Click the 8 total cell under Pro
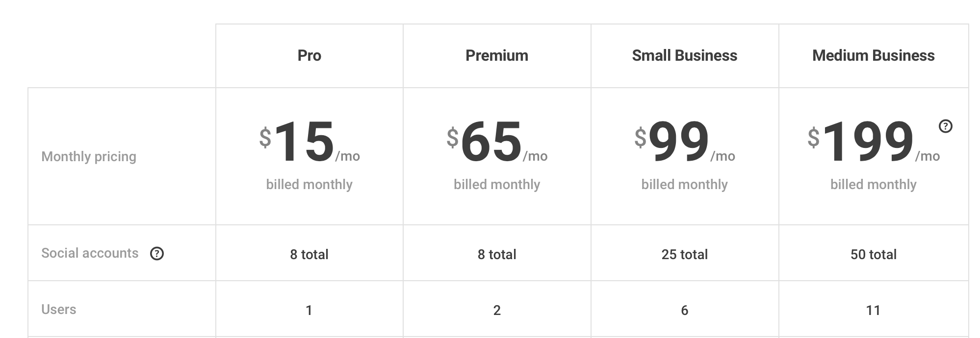 (309, 254)
